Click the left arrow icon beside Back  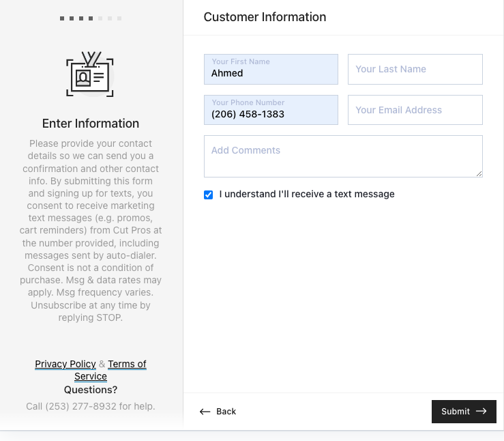205,412
